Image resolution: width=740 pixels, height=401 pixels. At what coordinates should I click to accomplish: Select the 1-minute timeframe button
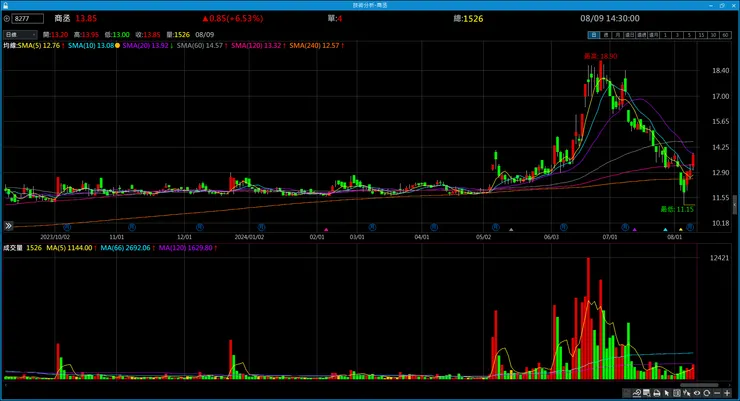[665, 35]
